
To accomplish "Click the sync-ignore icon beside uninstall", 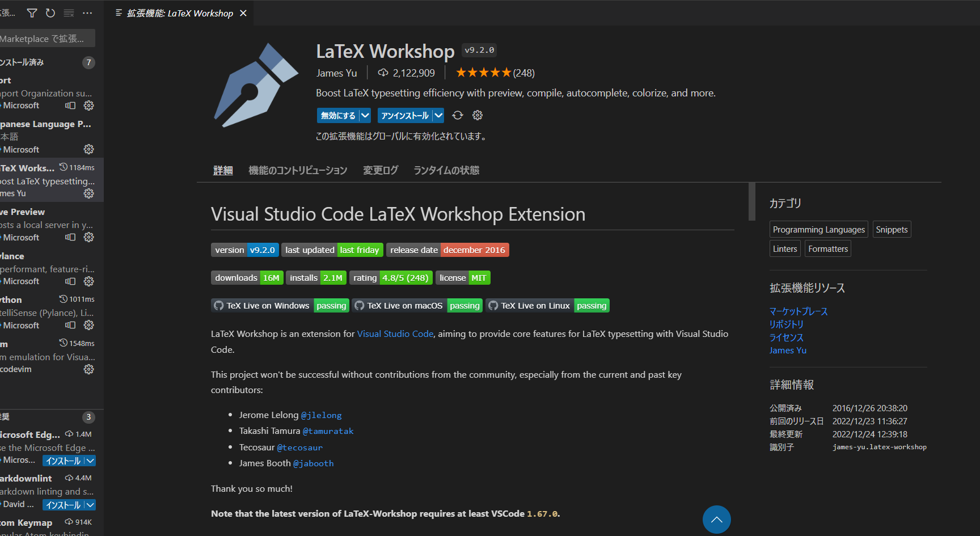I will [x=458, y=116].
